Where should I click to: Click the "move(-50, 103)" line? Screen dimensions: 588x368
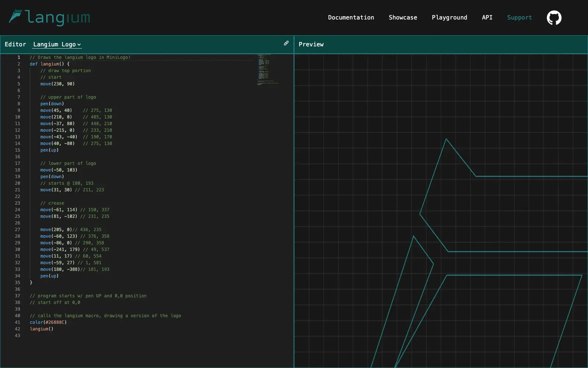click(x=59, y=170)
